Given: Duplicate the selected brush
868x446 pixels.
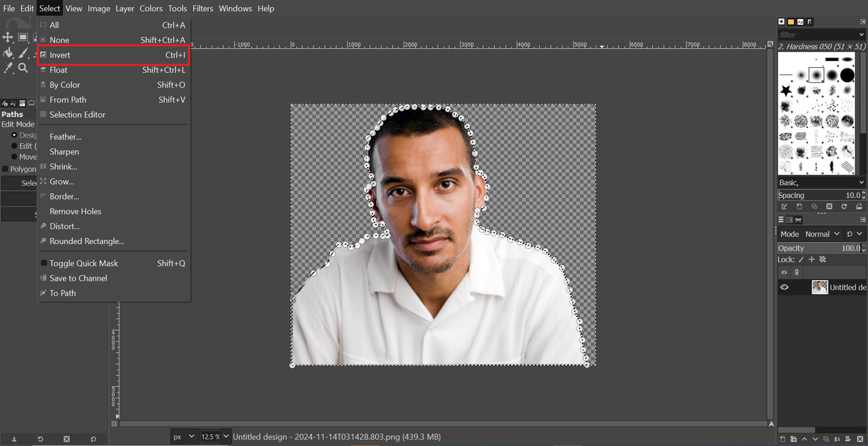Looking at the screenshot, I should pos(814,206).
